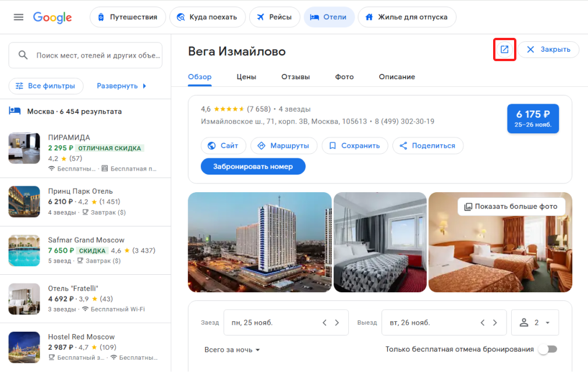Expand results list with Развернуть
588x372 pixels.
(122, 86)
